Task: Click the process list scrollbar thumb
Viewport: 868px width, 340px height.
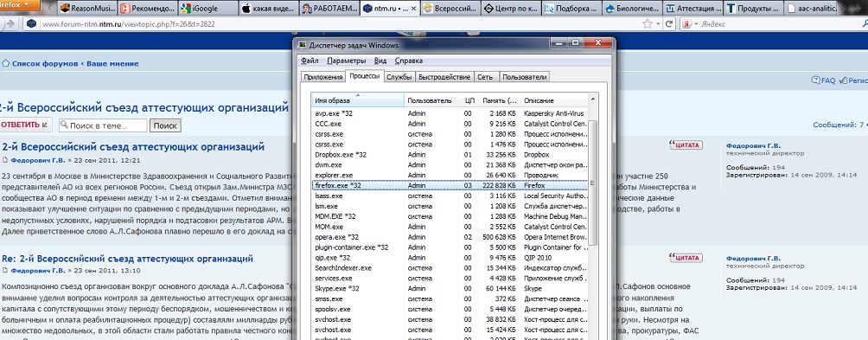Action: (593, 183)
